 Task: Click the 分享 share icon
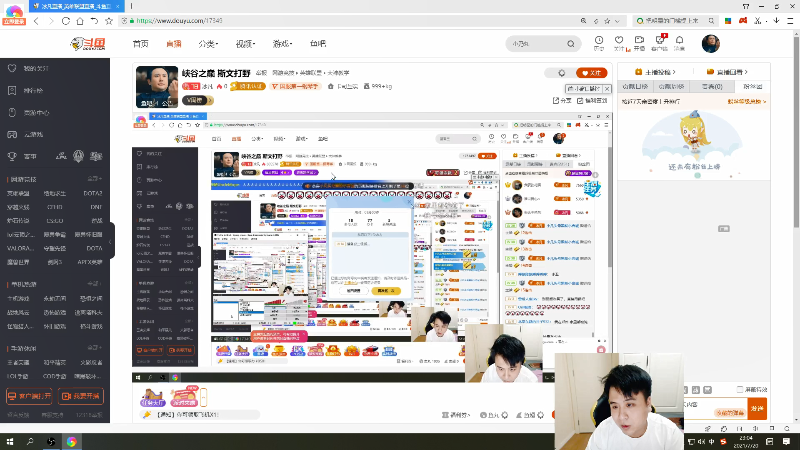tap(562, 101)
